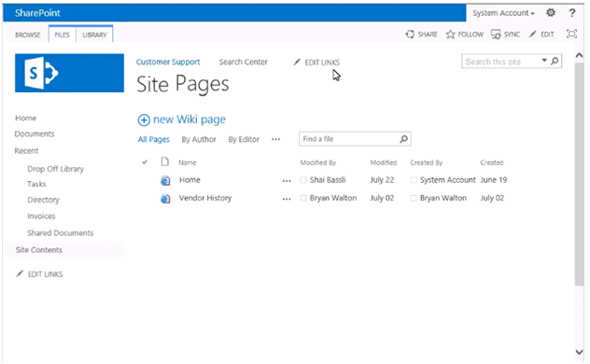This screenshot has height=364, width=590.
Task: Click the SharePoint site logo
Action: point(69,73)
